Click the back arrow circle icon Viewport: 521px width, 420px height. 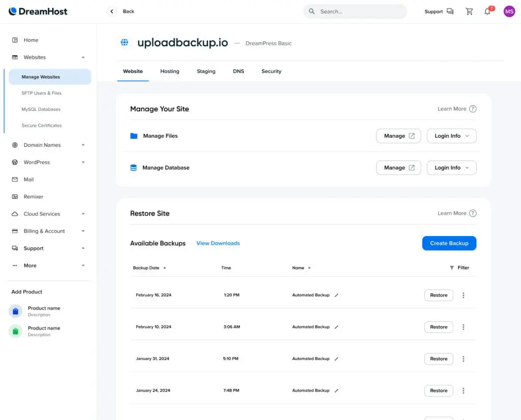(x=112, y=11)
